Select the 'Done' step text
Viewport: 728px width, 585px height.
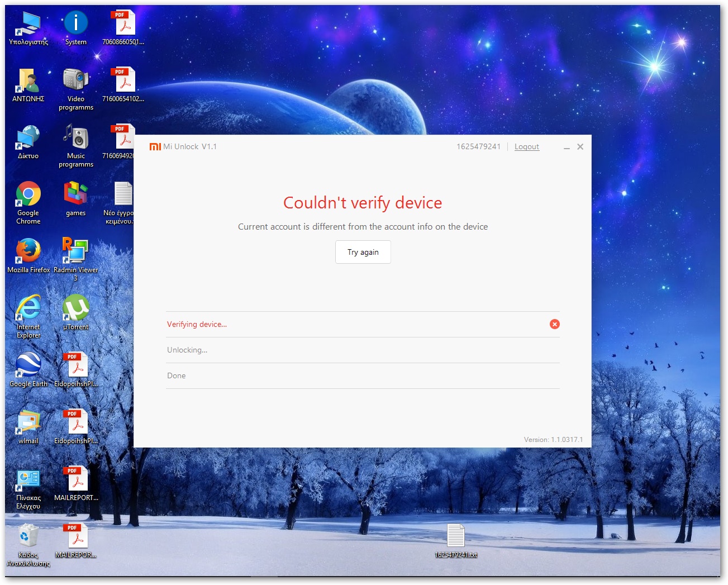point(177,375)
